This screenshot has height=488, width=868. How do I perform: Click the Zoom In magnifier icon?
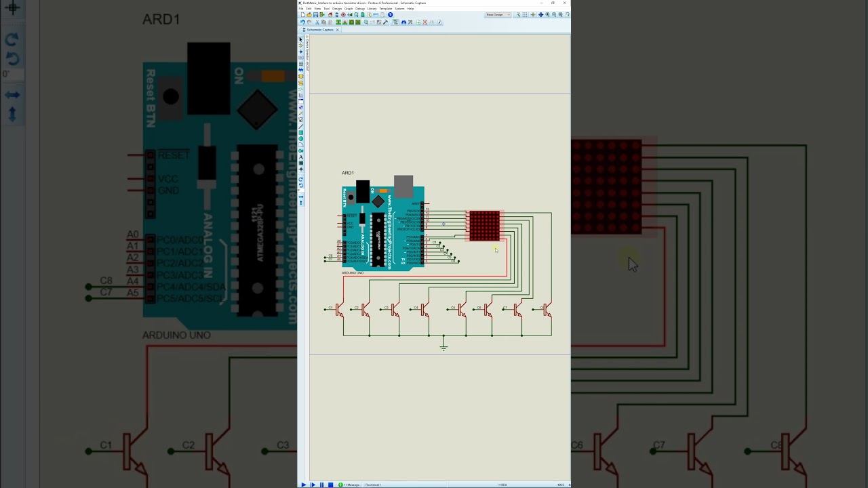pos(547,14)
